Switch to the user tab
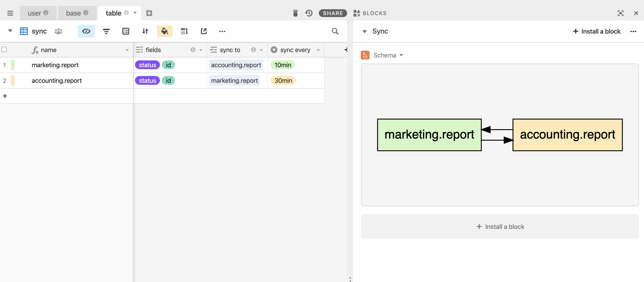The height and width of the screenshot is (282, 644). [35, 13]
